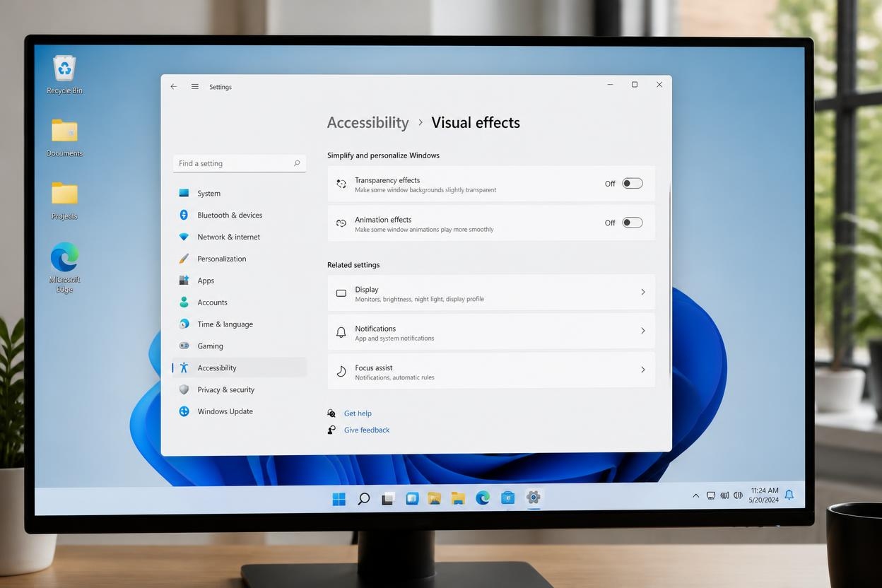Open Microsoft Store from taskbar
This screenshot has width=882, height=588.
coord(507,498)
